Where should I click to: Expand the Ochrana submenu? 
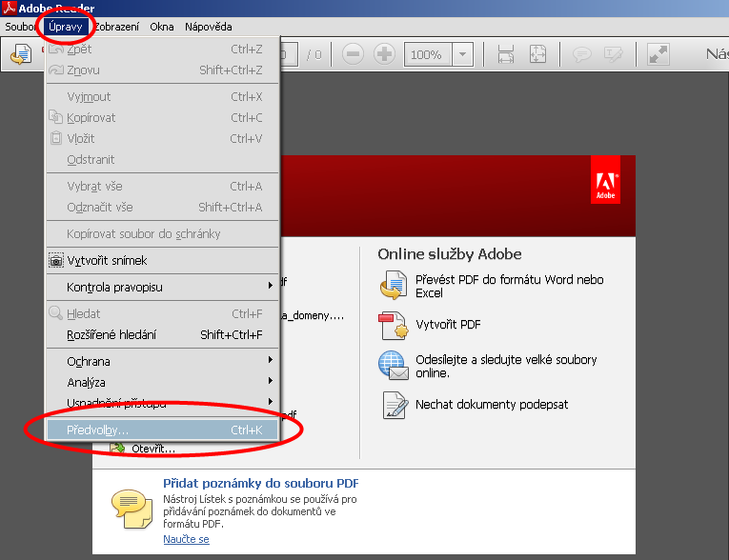(x=163, y=361)
